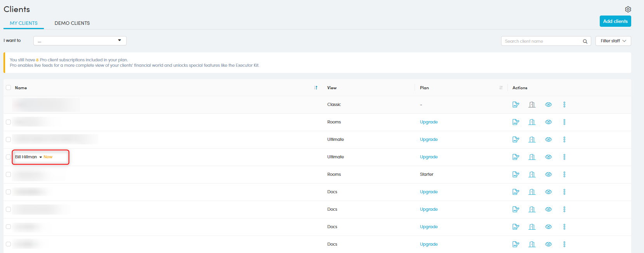
Task: Check the select-all box in the Name header
Action: (x=8, y=88)
